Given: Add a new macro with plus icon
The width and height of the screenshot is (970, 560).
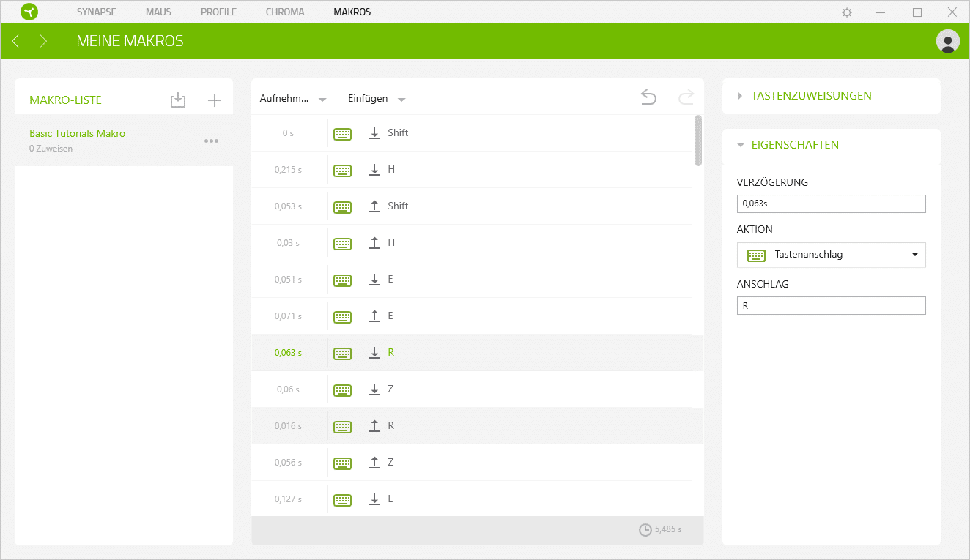Looking at the screenshot, I should click(x=214, y=100).
